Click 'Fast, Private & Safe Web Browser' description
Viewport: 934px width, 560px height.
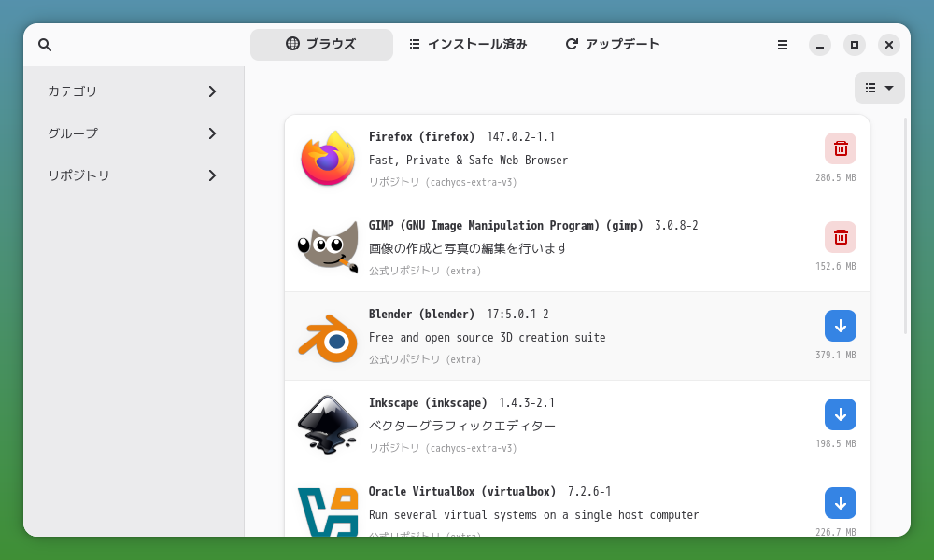tap(468, 161)
